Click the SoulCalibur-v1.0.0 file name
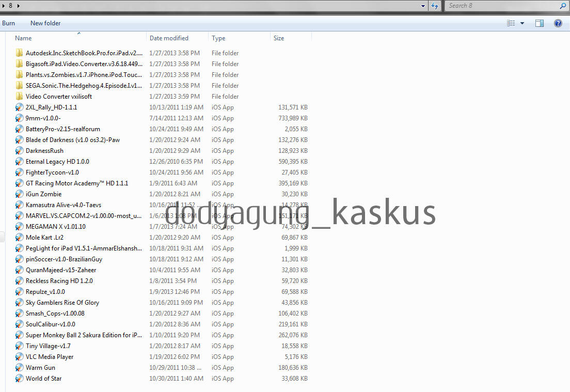The height and width of the screenshot is (392, 570). click(x=51, y=324)
